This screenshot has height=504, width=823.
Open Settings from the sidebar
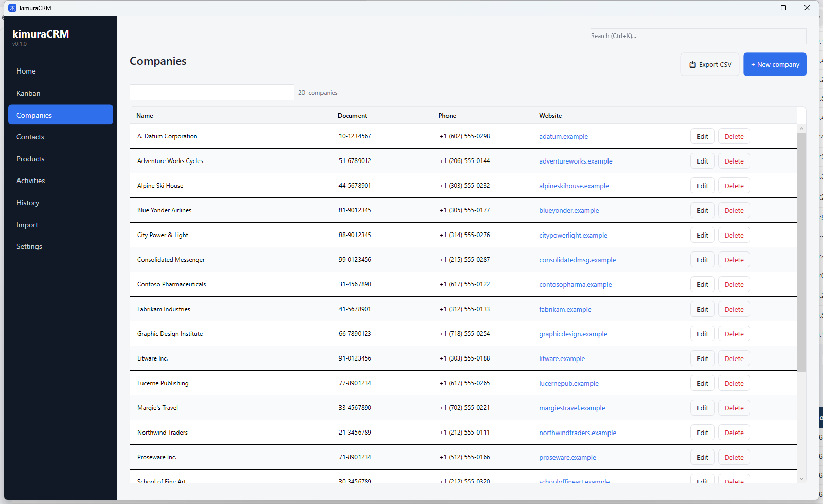click(29, 246)
